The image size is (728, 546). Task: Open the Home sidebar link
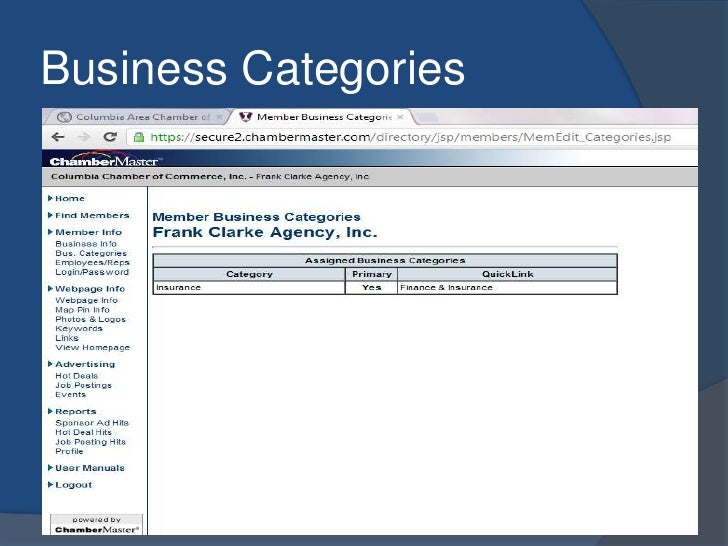point(70,198)
